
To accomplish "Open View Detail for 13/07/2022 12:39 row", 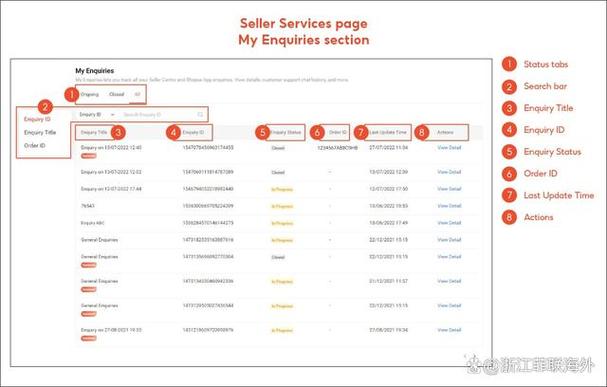I will pos(449,172).
